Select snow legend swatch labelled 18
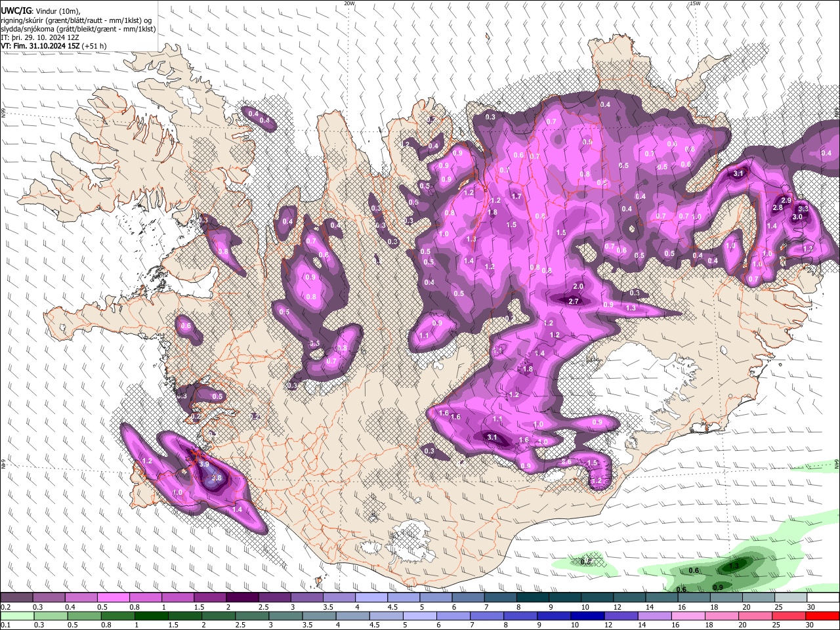The image size is (840, 630). tap(726, 598)
